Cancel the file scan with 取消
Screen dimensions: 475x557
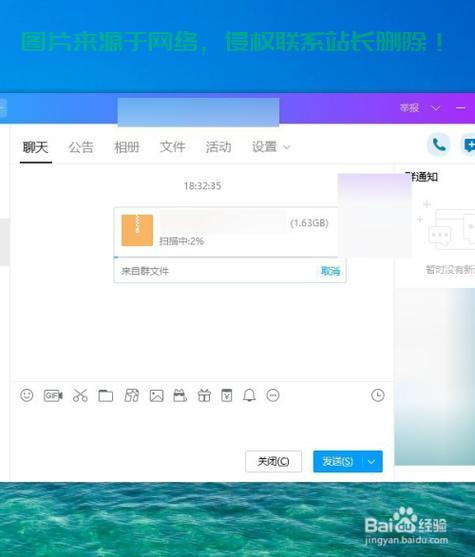(330, 271)
